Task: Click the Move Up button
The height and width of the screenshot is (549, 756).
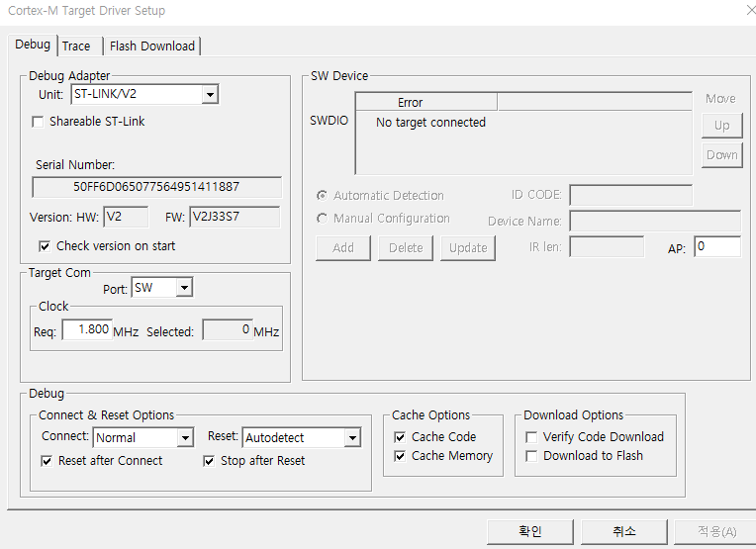Action: pos(721,126)
